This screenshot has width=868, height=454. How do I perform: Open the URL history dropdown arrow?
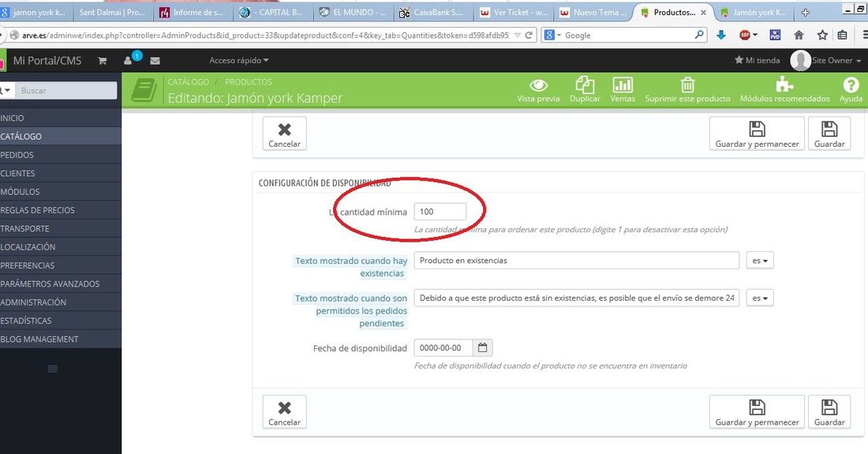518,35
